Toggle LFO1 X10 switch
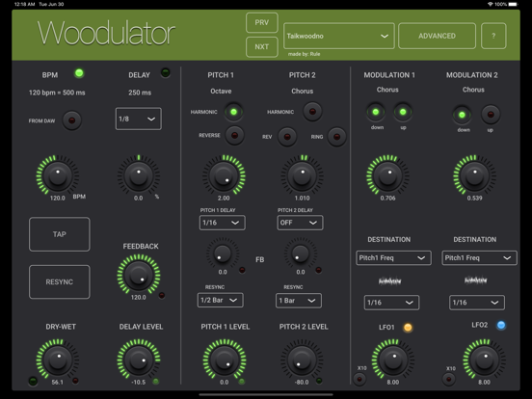This screenshot has height=399, width=532. pos(359,379)
